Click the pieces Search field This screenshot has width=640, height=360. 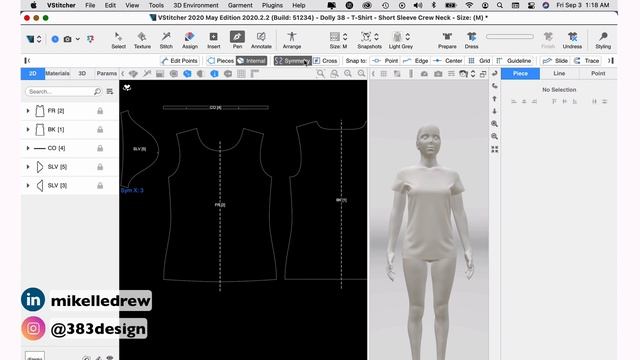click(63, 91)
